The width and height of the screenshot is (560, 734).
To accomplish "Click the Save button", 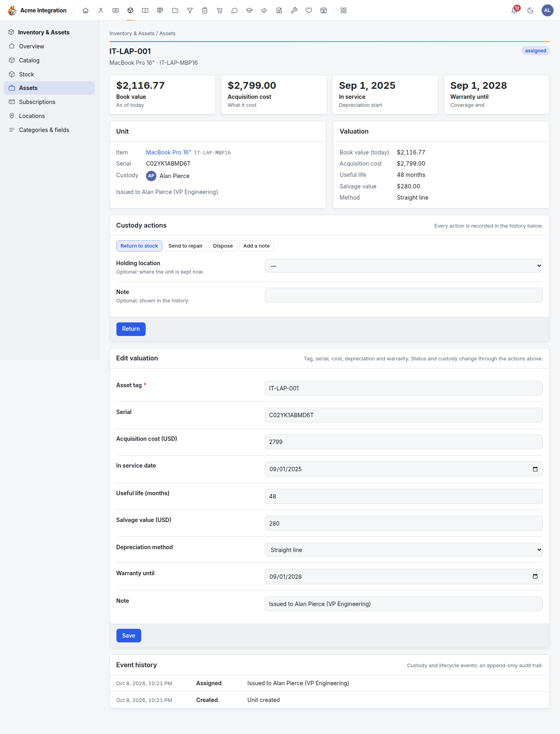I will [x=129, y=636].
